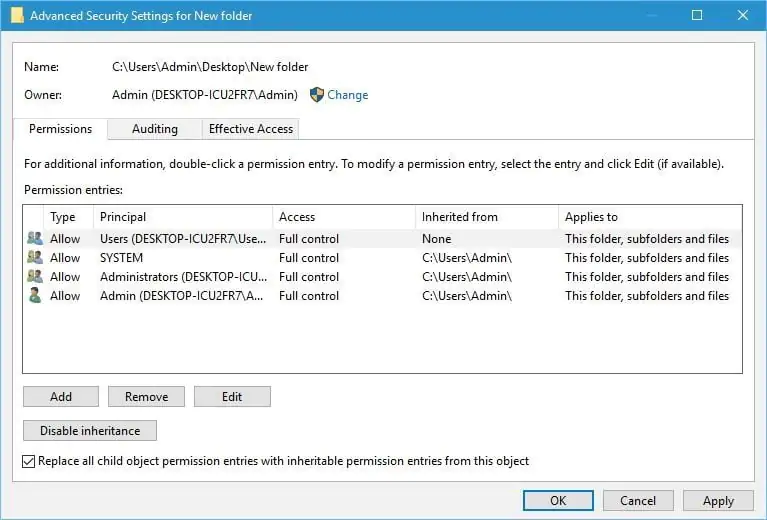Click the Change owner link
This screenshot has height=520, width=767.
tap(347, 95)
